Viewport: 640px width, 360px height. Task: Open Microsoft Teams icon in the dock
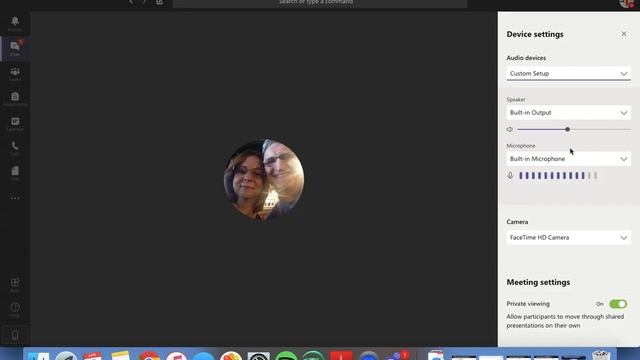pos(396,356)
